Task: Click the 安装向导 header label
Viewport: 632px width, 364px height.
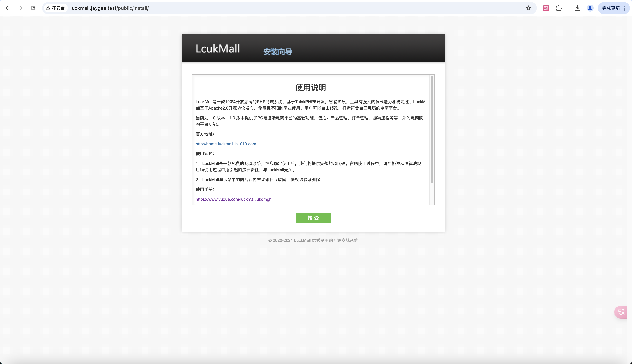Action: (x=277, y=52)
